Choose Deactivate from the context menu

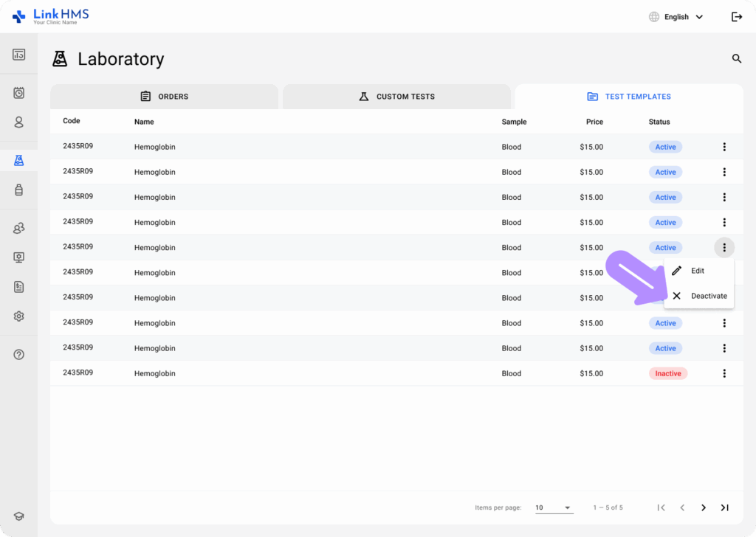[698, 296]
